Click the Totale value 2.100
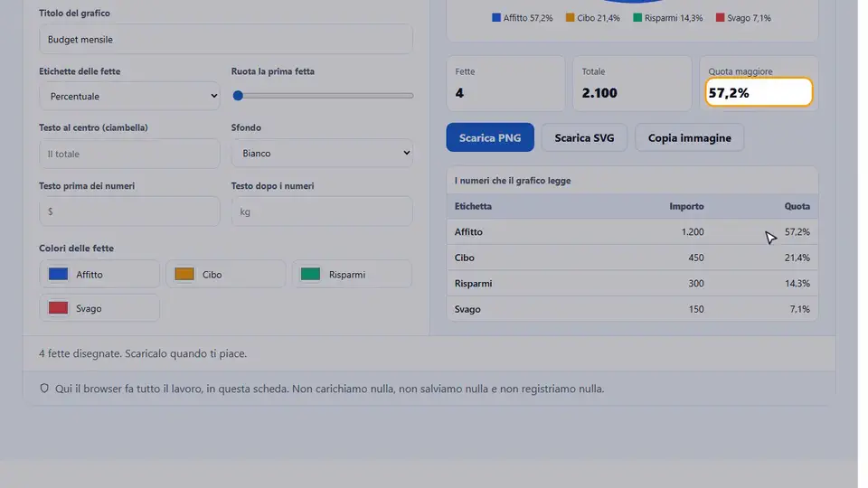The height and width of the screenshot is (488, 868). (599, 93)
